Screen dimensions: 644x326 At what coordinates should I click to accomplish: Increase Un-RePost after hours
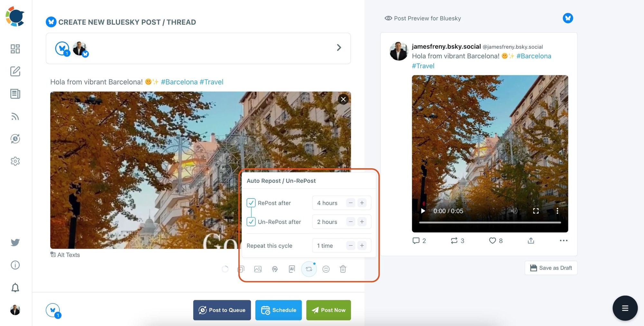(362, 222)
